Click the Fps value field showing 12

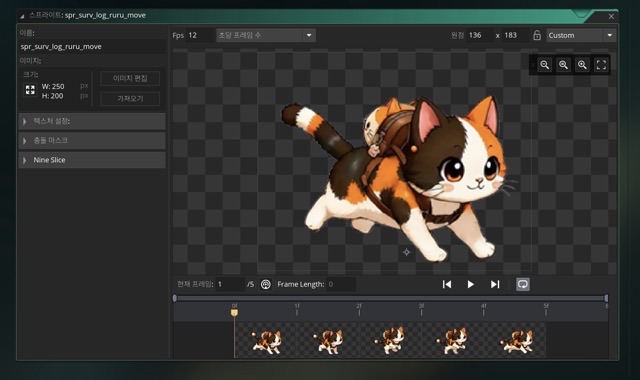pyautogui.click(x=200, y=36)
